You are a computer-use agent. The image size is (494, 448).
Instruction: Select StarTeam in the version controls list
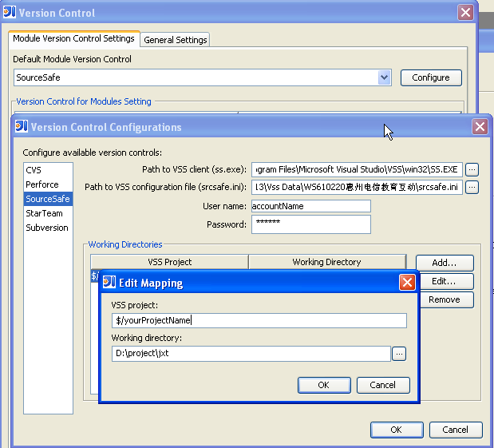48,213
